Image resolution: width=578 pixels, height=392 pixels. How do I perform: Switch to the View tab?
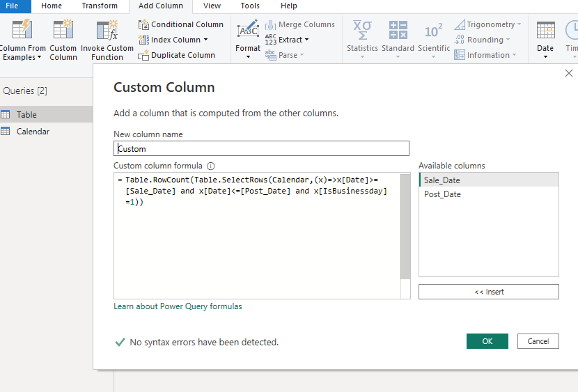212,6
